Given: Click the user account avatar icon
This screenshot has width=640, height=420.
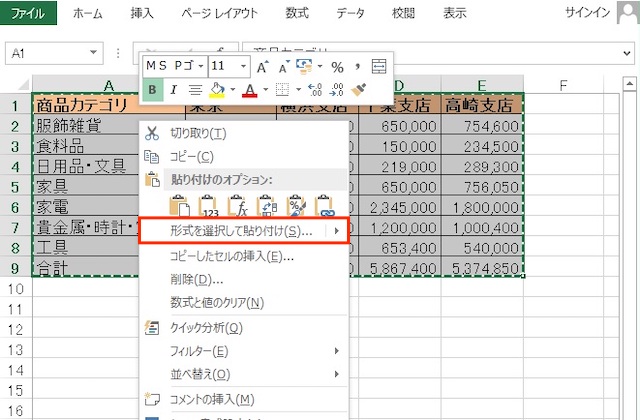Looking at the screenshot, I should 628,13.
